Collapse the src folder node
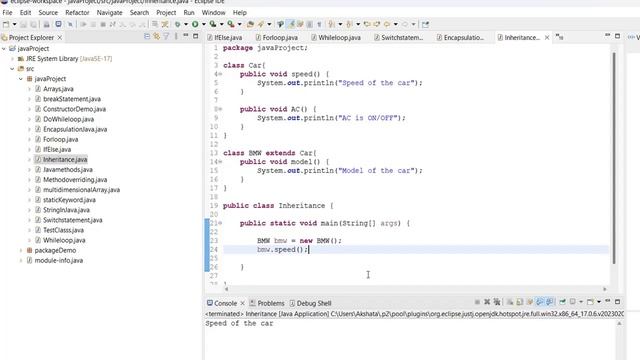 (x=12, y=69)
